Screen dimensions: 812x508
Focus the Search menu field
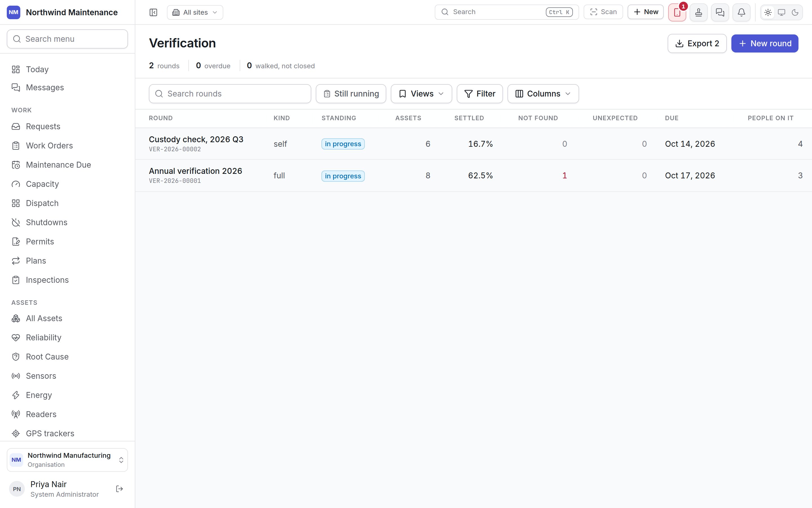67,39
